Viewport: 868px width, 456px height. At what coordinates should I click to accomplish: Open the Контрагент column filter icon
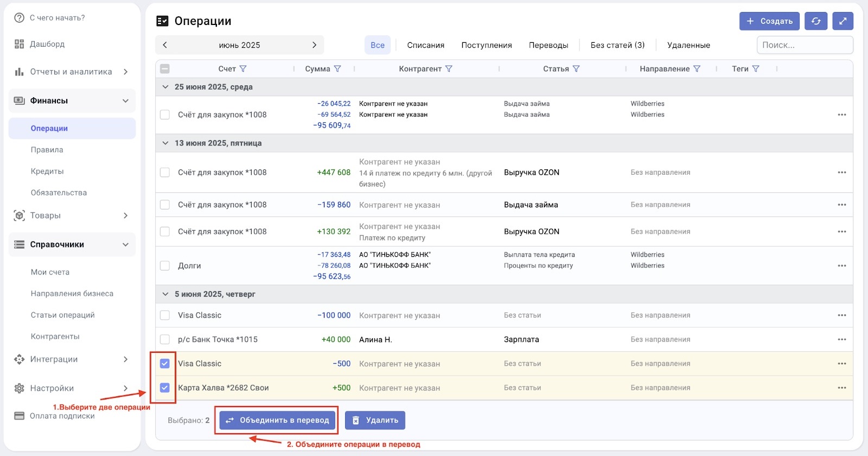click(x=449, y=69)
